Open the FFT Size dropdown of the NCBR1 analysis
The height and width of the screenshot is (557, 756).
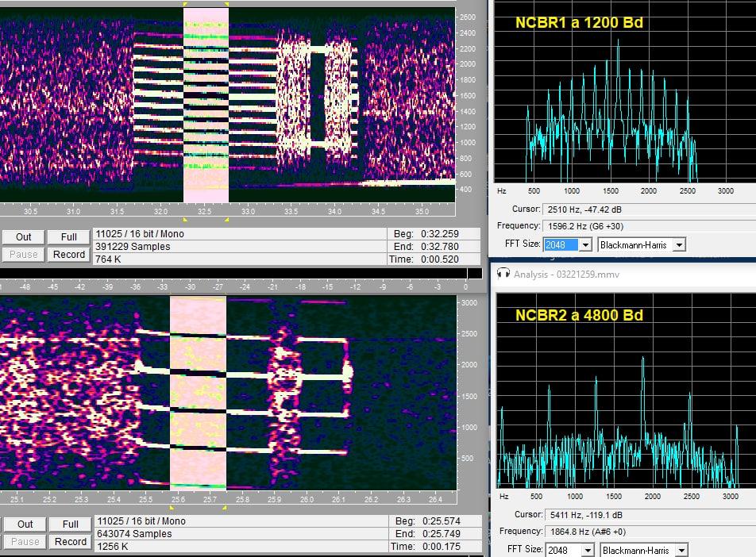pos(586,245)
